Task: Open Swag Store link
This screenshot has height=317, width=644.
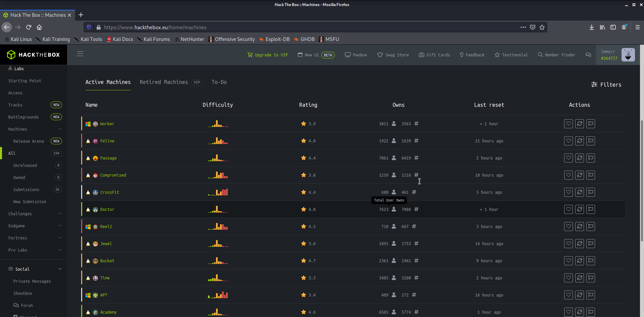Action: click(x=393, y=55)
